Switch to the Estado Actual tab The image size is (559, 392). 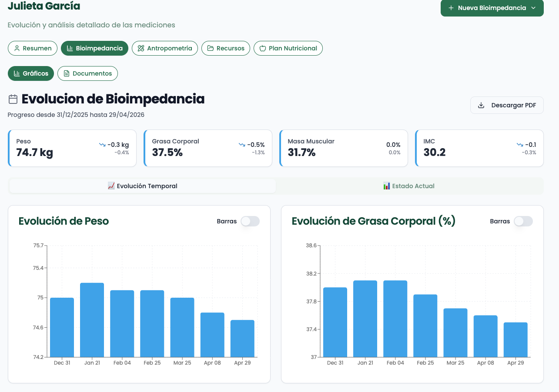tap(409, 186)
